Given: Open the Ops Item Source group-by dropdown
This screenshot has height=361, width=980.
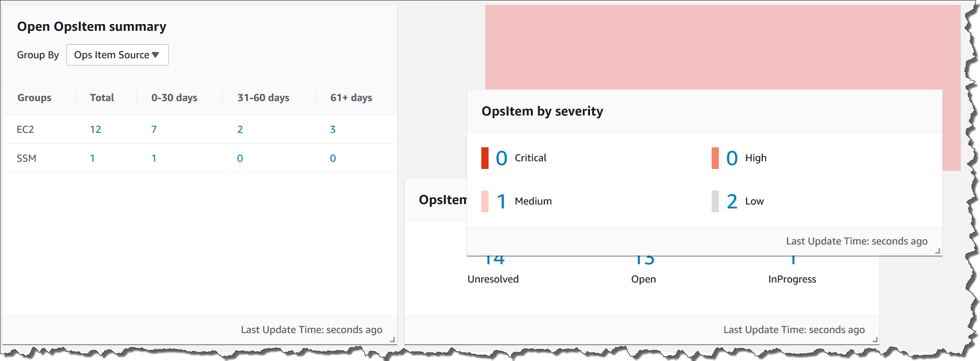Looking at the screenshot, I should pos(117,55).
